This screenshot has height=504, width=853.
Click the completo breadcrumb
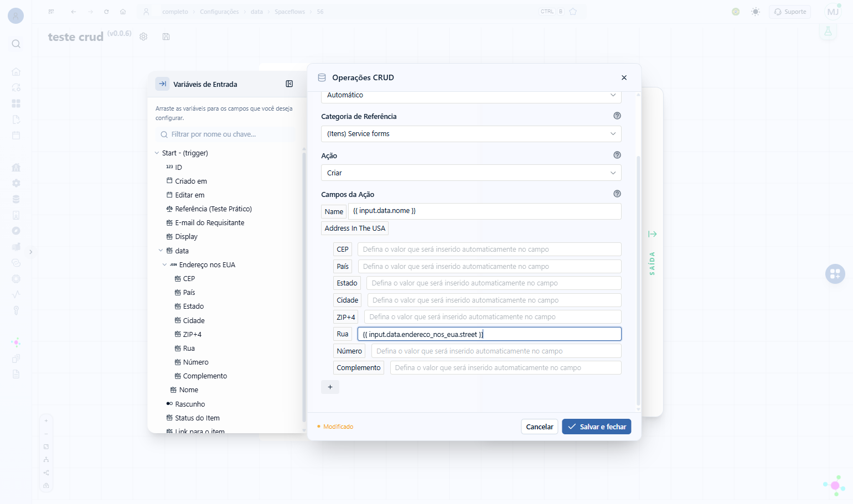click(175, 12)
